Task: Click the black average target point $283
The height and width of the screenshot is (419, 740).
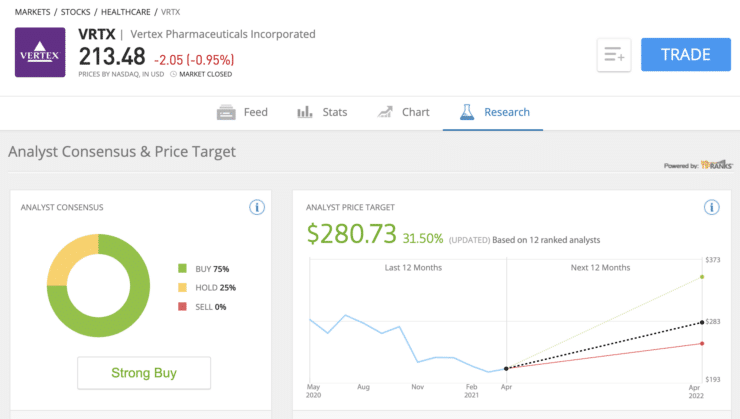Action: 702,322
